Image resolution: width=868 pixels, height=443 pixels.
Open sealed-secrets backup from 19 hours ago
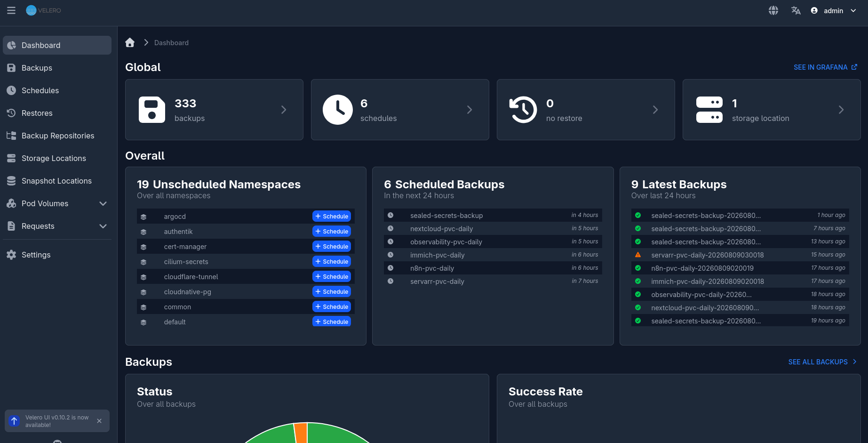[x=740, y=321]
